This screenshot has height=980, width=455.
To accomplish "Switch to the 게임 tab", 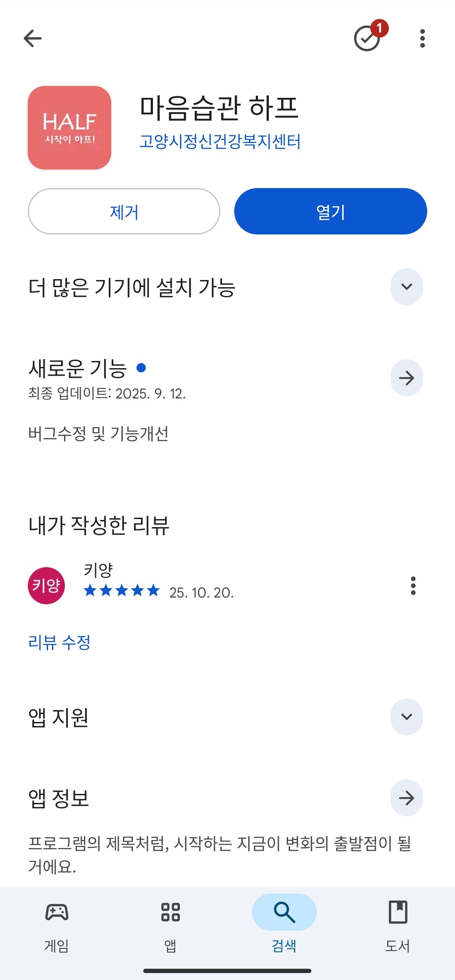I will coord(57,923).
